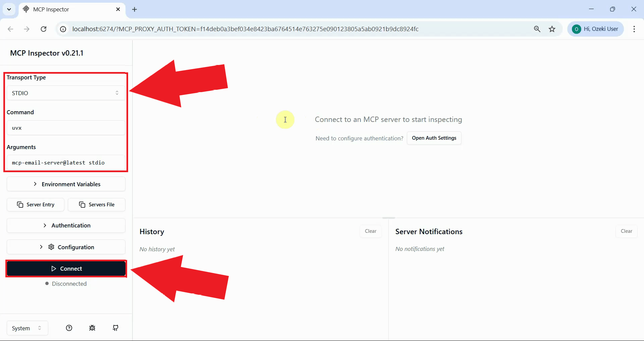
Task: Open the System theme selector
Action: (26, 328)
